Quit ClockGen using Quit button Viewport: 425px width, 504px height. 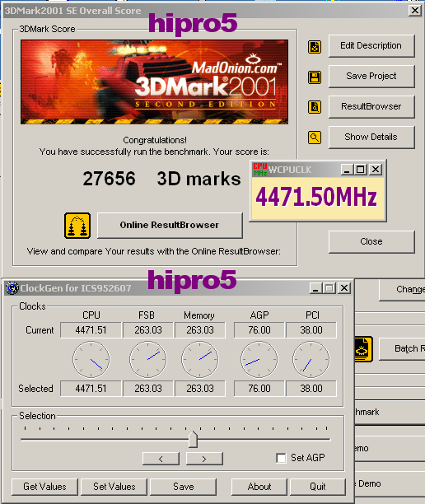click(x=318, y=487)
